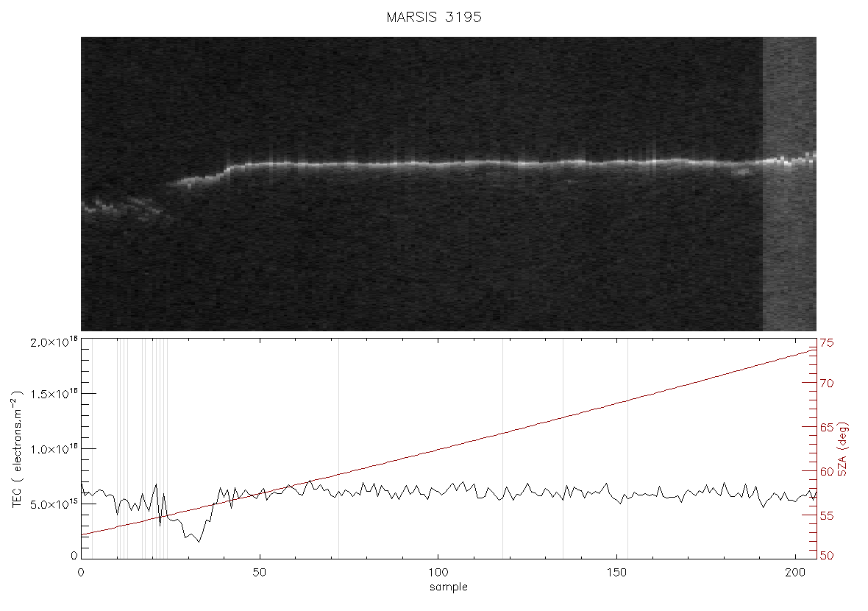Click the 2.0×10^16 TEC tick label
The width and height of the screenshot is (868, 611).
tap(54, 342)
